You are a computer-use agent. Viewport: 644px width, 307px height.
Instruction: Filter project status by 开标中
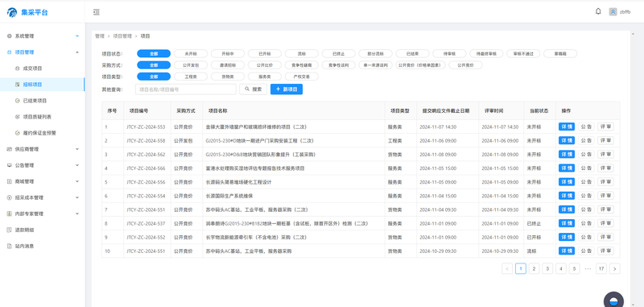228,53
